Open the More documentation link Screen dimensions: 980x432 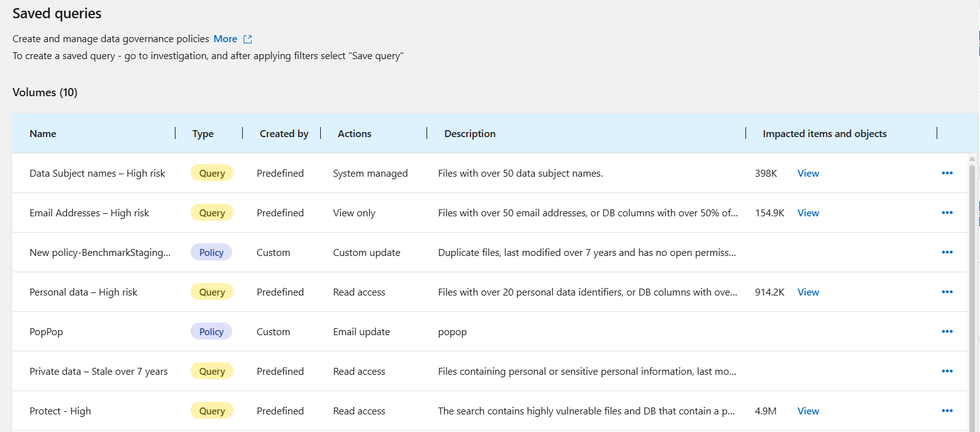pyautogui.click(x=225, y=39)
